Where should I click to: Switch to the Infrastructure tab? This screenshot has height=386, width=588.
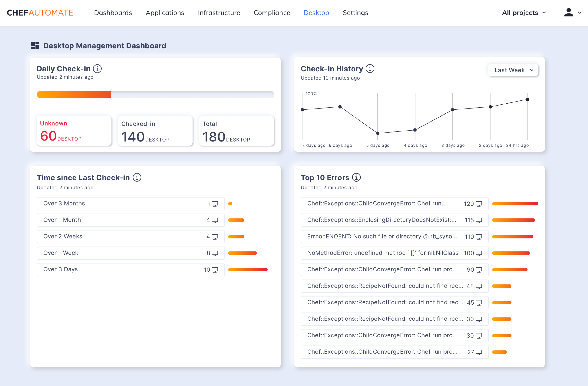(219, 13)
